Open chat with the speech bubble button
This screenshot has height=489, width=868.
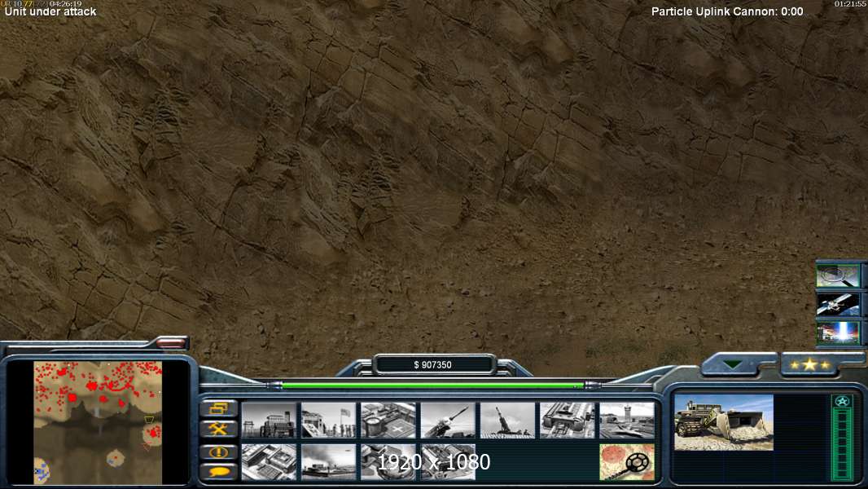pyautogui.click(x=219, y=472)
